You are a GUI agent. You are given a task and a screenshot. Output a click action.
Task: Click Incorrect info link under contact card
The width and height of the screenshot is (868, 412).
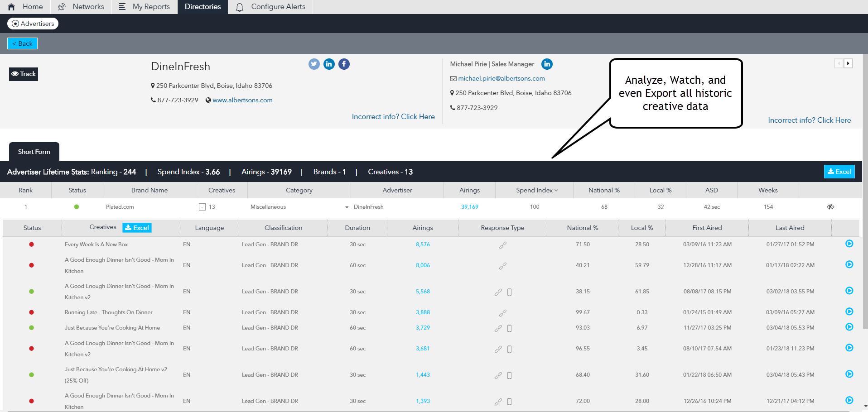(809, 120)
